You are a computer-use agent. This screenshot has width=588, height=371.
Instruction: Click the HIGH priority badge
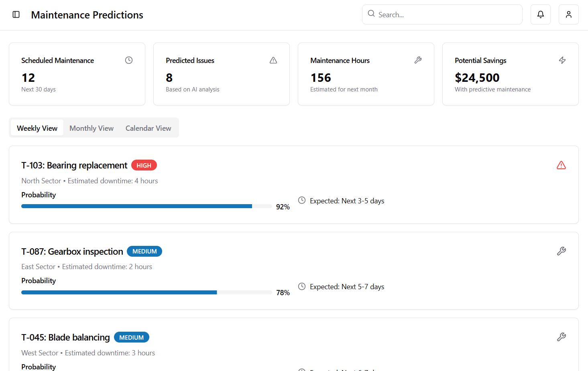coord(144,165)
